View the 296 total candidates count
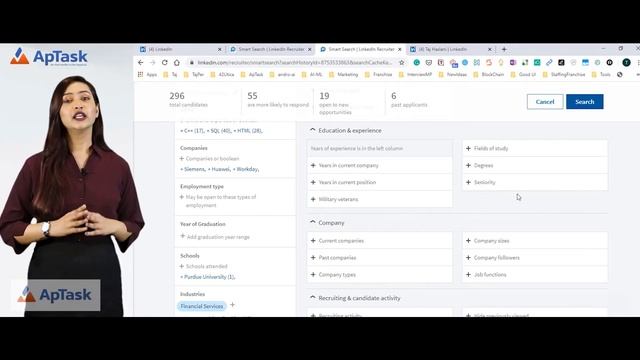 coord(189,100)
